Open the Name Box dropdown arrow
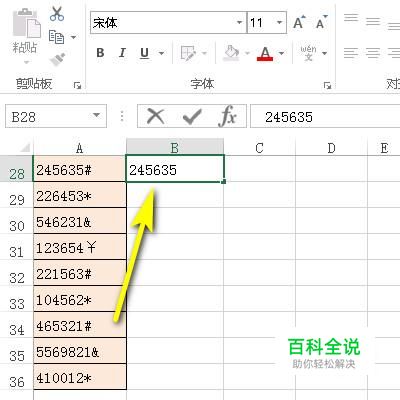This screenshot has height=400, width=400. 96,116
